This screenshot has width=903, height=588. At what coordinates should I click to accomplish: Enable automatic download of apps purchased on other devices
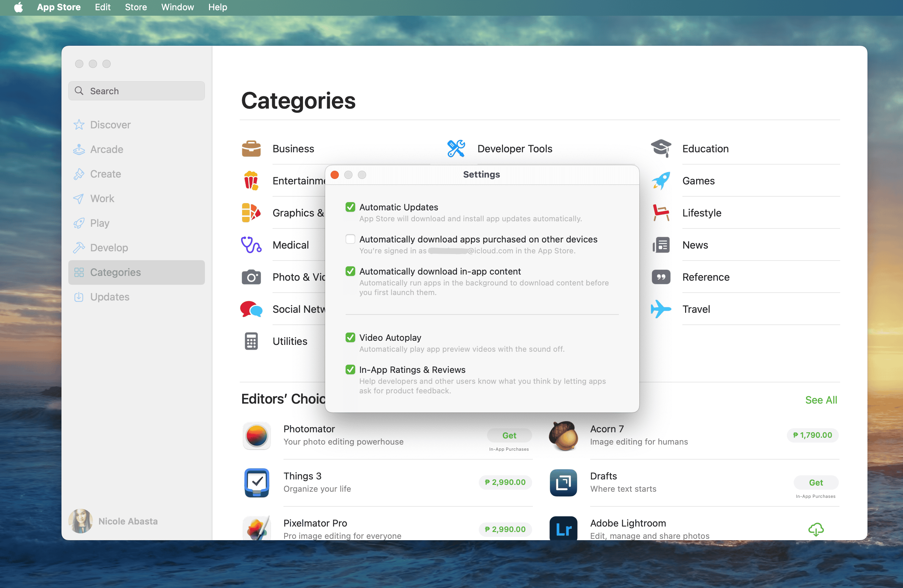click(x=350, y=239)
